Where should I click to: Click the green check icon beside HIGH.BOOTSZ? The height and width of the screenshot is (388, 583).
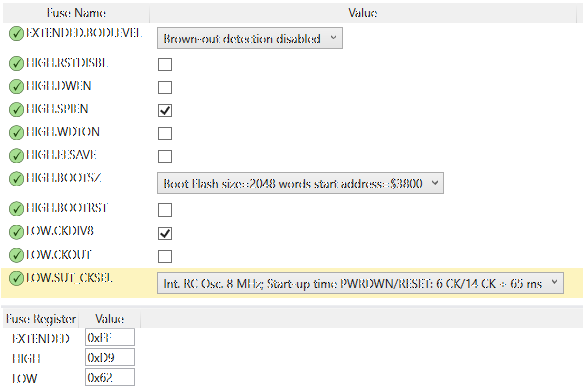tap(16, 179)
